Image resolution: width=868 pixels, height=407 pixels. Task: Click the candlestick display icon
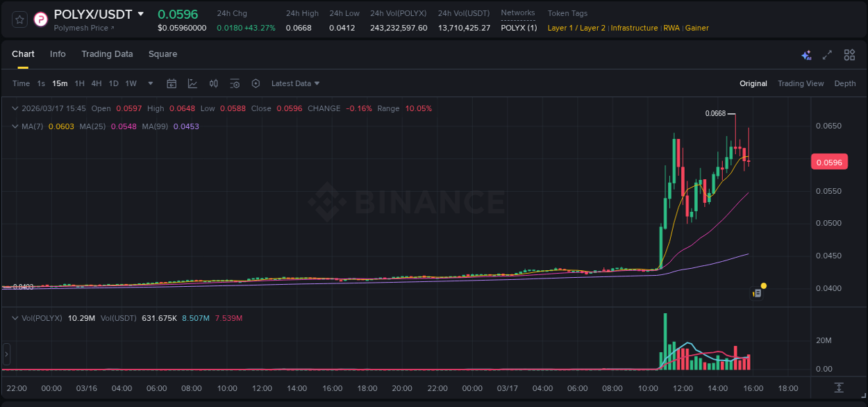[x=213, y=83]
